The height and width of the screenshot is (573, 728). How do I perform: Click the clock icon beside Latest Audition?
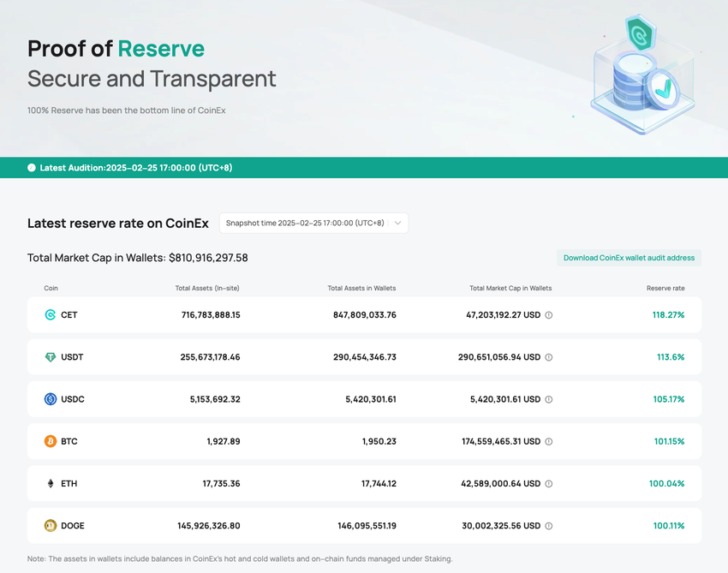coord(31,168)
